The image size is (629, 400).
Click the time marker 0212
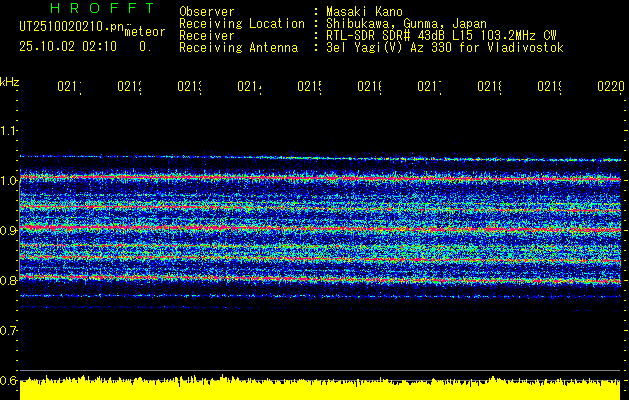[x=130, y=86]
